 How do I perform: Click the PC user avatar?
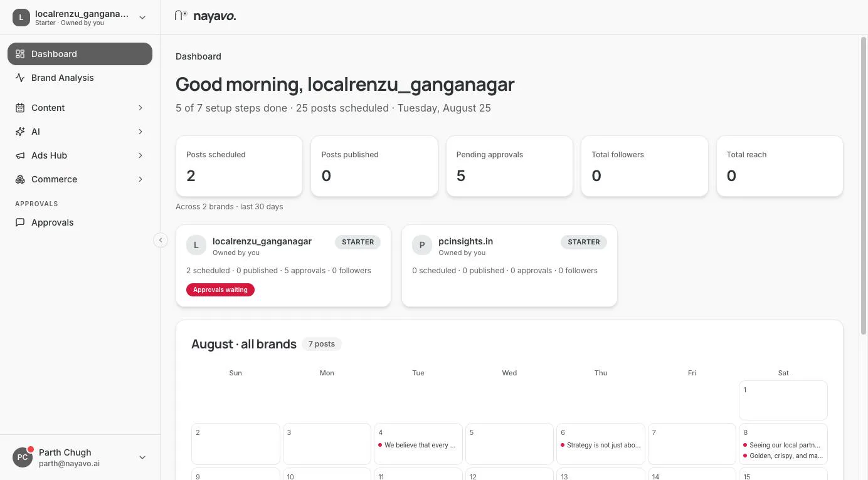coord(22,457)
